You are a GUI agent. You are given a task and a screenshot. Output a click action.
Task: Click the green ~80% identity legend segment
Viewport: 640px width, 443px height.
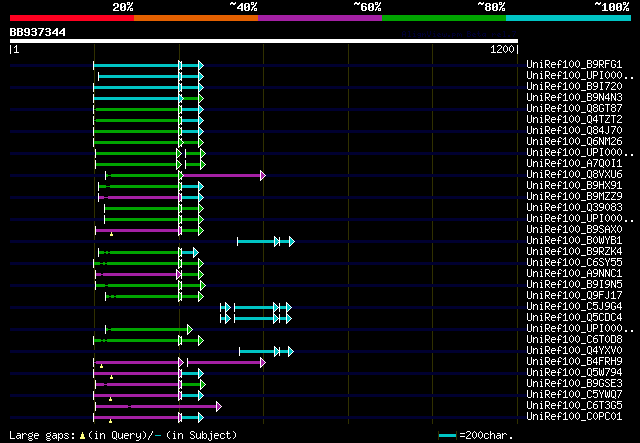pyautogui.click(x=444, y=18)
